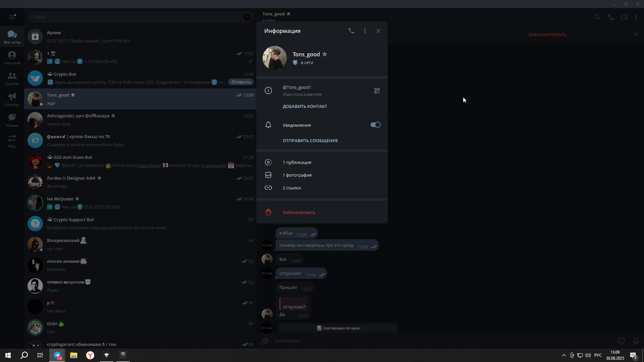This screenshot has height=362, width=644.
Task: Open GID Anti-Scam Bot chat
Action: pos(140,161)
